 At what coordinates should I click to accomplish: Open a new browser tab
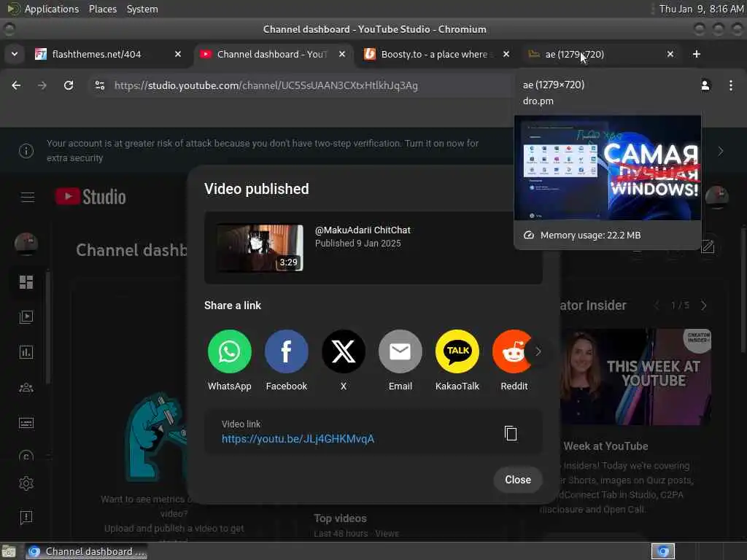pyautogui.click(x=697, y=54)
